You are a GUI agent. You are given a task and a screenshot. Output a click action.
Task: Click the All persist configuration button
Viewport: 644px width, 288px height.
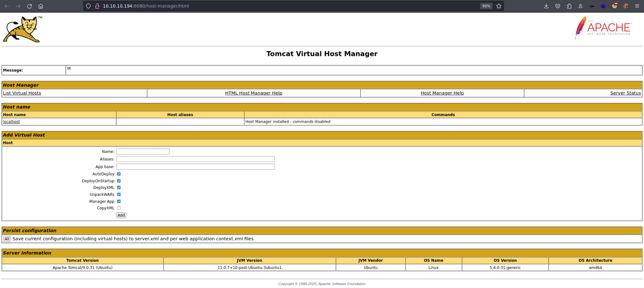click(x=7, y=239)
